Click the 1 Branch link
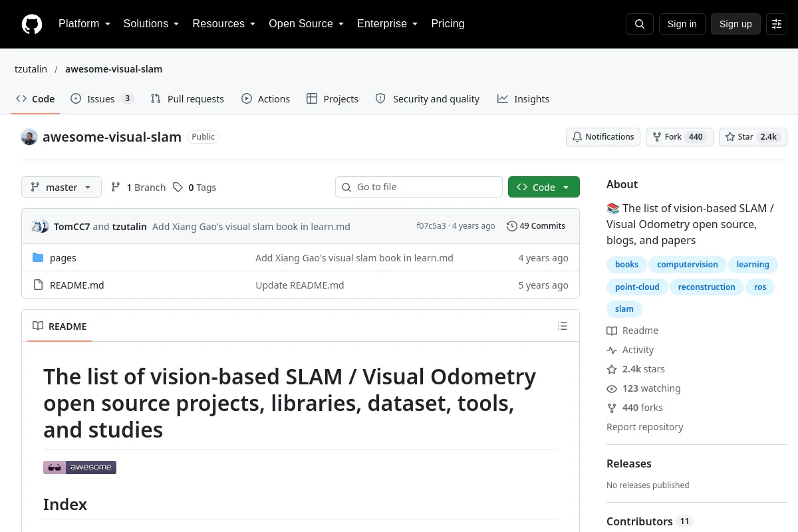The image size is (798, 532). click(x=138, y=188)
